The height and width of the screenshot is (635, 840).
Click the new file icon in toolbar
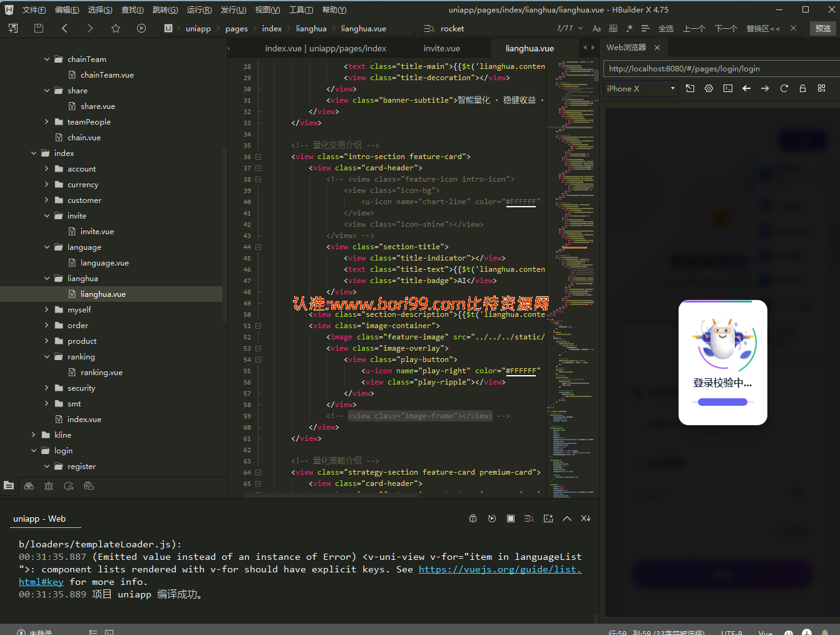(13, 28)
